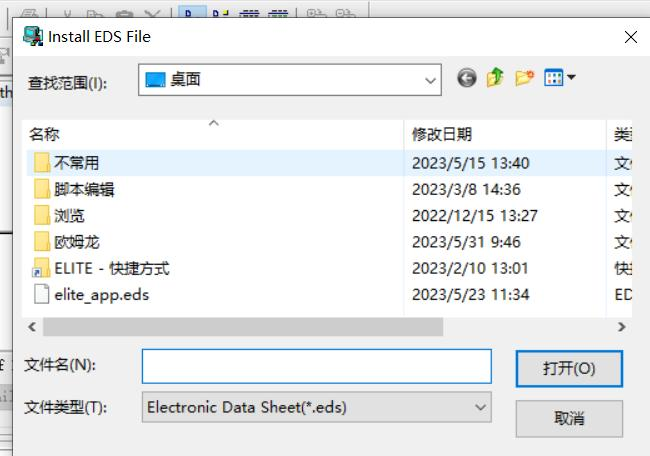Screen dimensions: 650x456
Task: Open the 文件类型 file type dropdown
Action: click(x=481, y=407)
